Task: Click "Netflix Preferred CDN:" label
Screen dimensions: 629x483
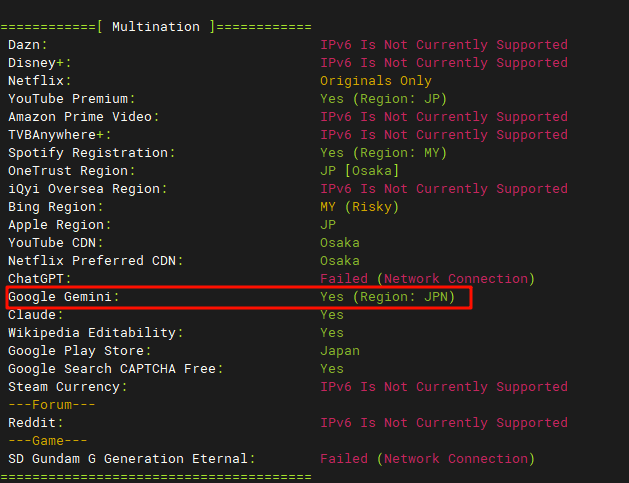Action: [95, 261]
